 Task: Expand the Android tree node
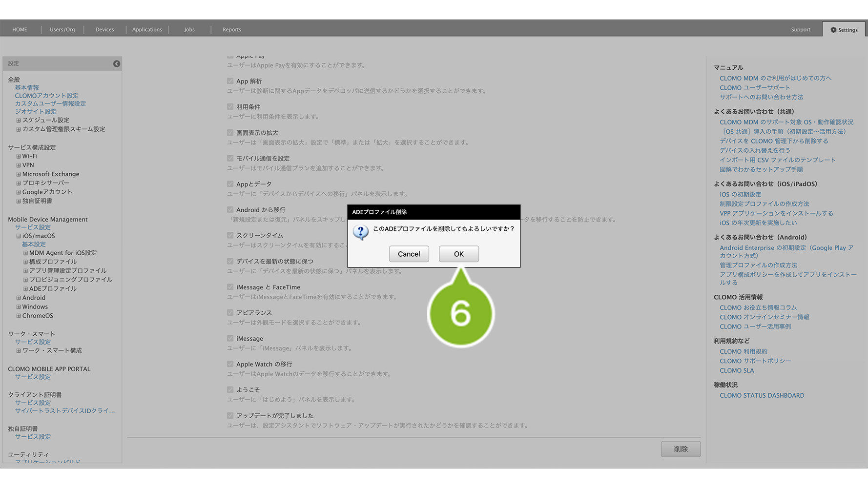[19, 298]
